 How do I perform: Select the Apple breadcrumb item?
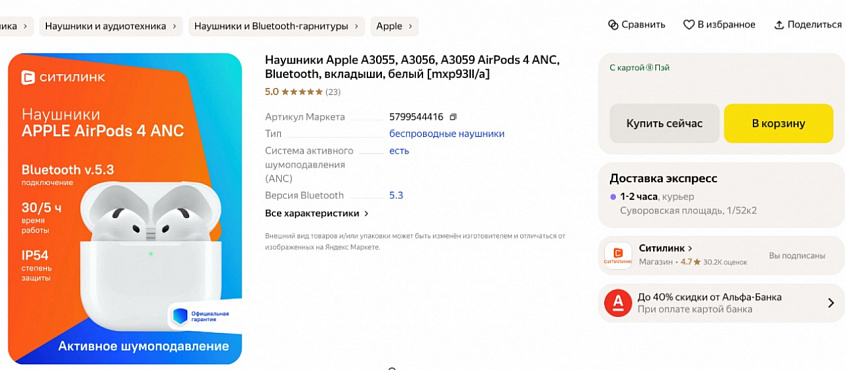pos(394,26)
